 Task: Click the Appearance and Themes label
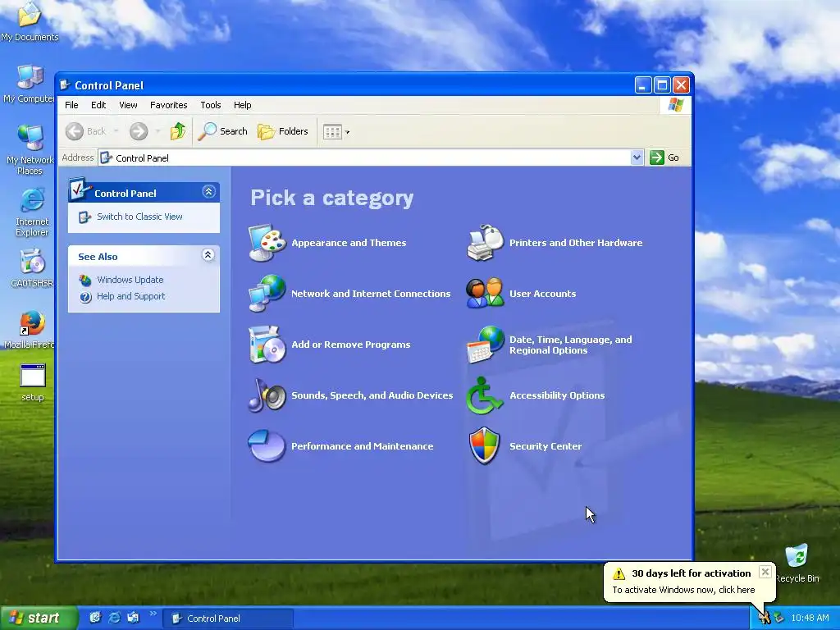point(349,243)
